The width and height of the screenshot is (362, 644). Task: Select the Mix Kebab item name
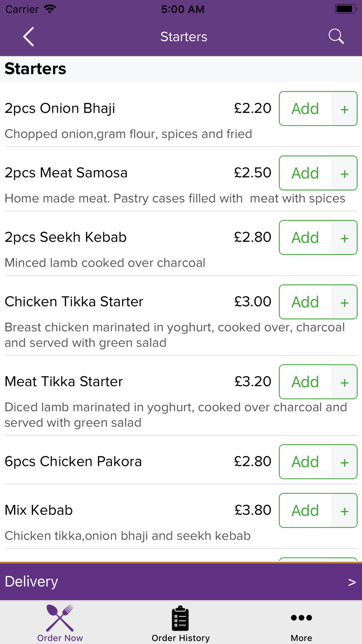click(39, 510)
